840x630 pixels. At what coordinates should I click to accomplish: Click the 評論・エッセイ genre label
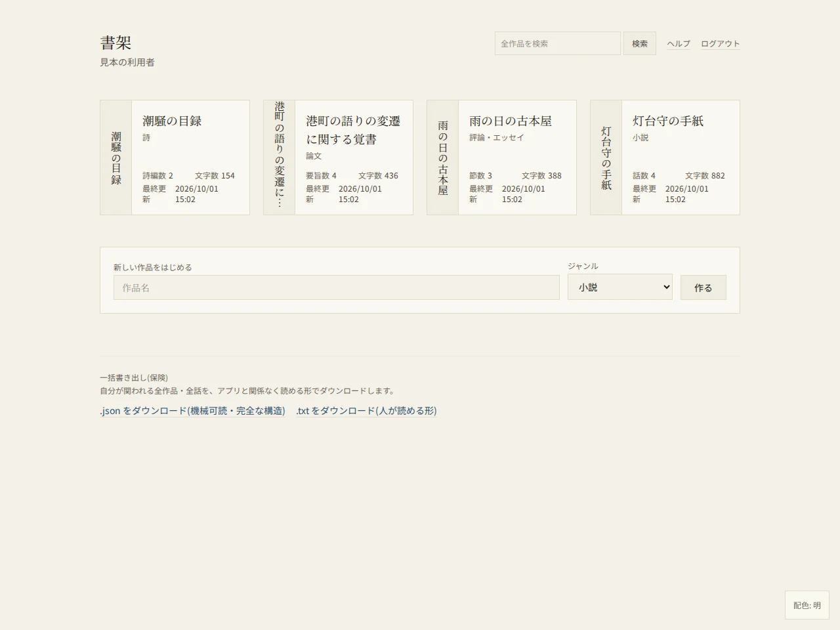click(x=497, y=138)
